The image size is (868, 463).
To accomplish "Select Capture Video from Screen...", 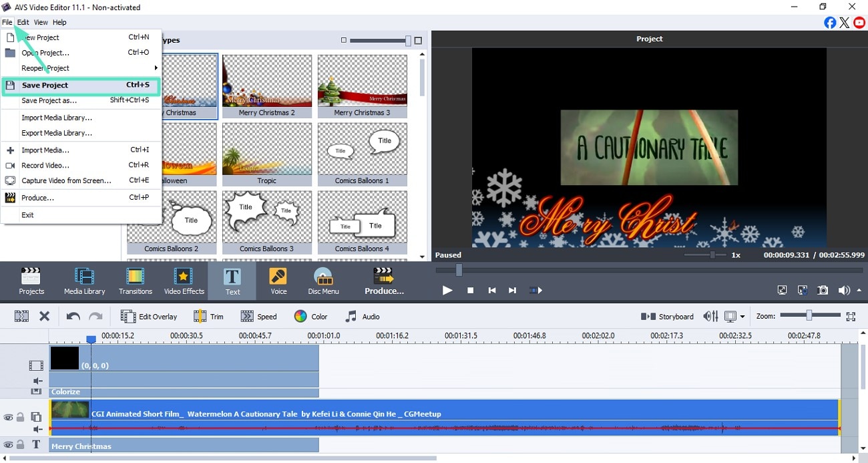I will (81, 180).
